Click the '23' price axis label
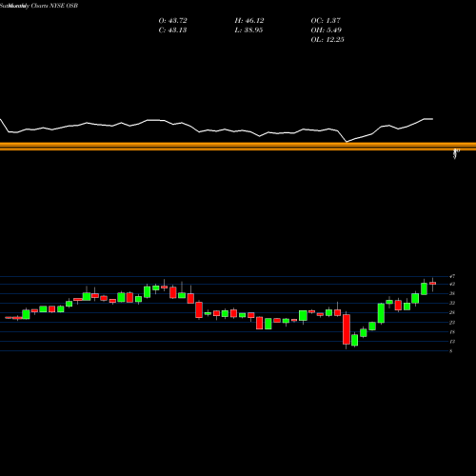Viewport: 476px width, 476px height. (452, 323)
